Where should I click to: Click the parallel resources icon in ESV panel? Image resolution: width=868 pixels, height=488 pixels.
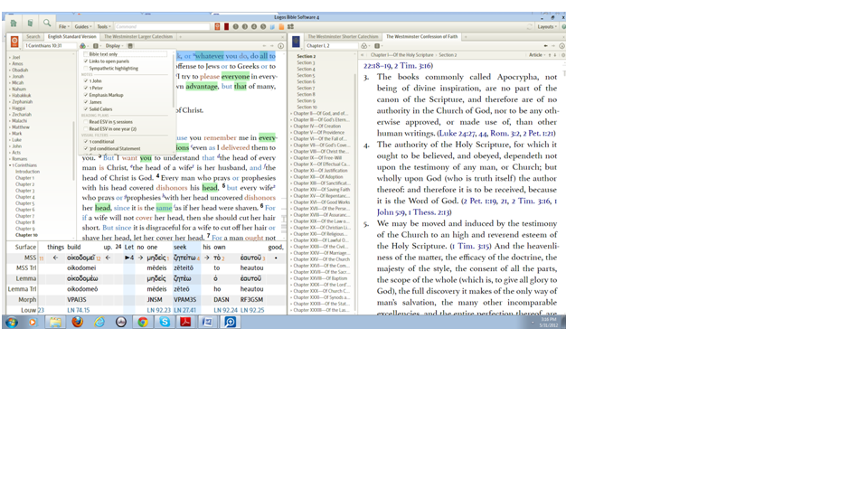(96, 46)
